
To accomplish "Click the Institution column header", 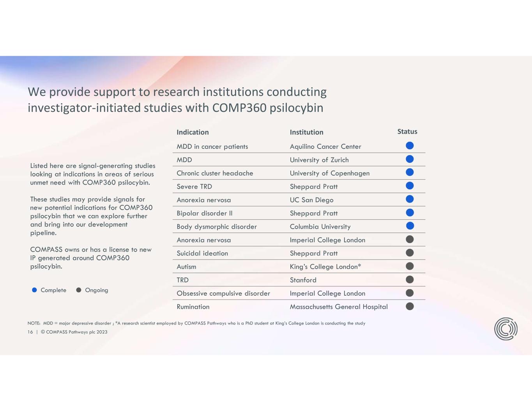I will [306, 132].
